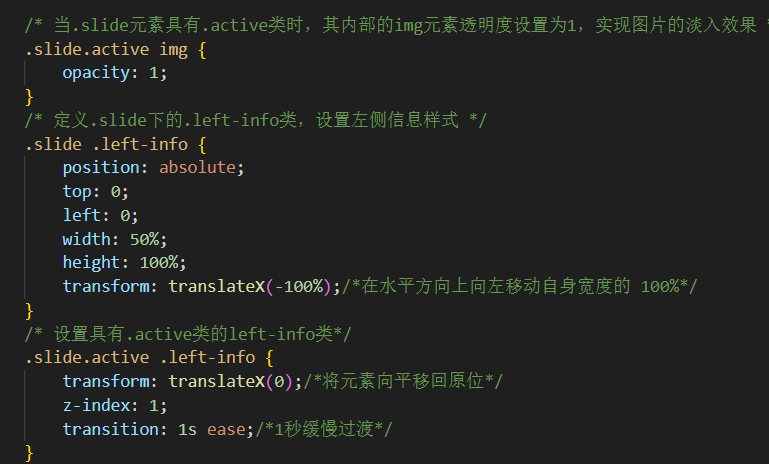Click the "定义.slide下的.left-info类" comment line
This screenshot has height=464, width=769.
256,120
